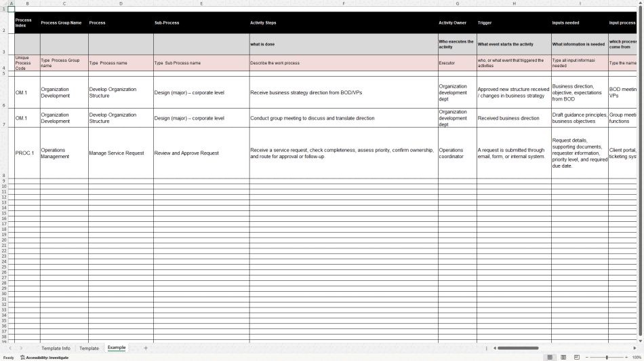Click 'Who executes the activity' cell
Screen dimensions: 644x361
pos(457,44)
